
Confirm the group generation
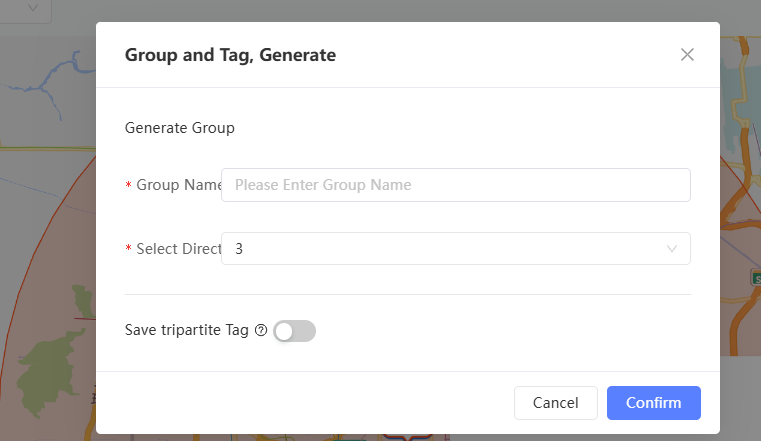coord(653,403)
